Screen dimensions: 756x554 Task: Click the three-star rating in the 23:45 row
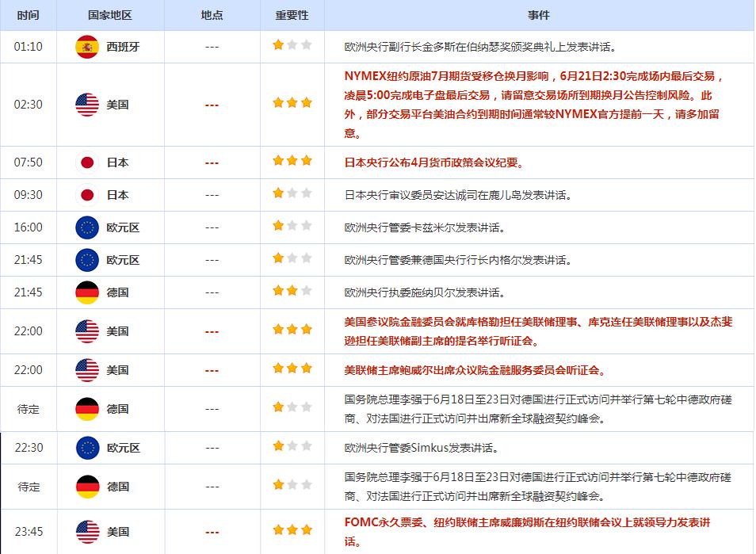click(292, 529)
